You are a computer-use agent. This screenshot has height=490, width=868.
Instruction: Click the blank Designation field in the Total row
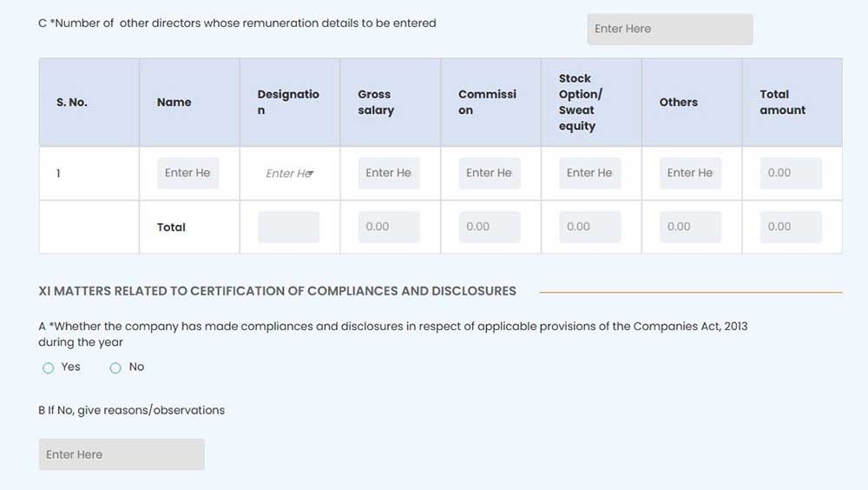[x=288, y=227]
